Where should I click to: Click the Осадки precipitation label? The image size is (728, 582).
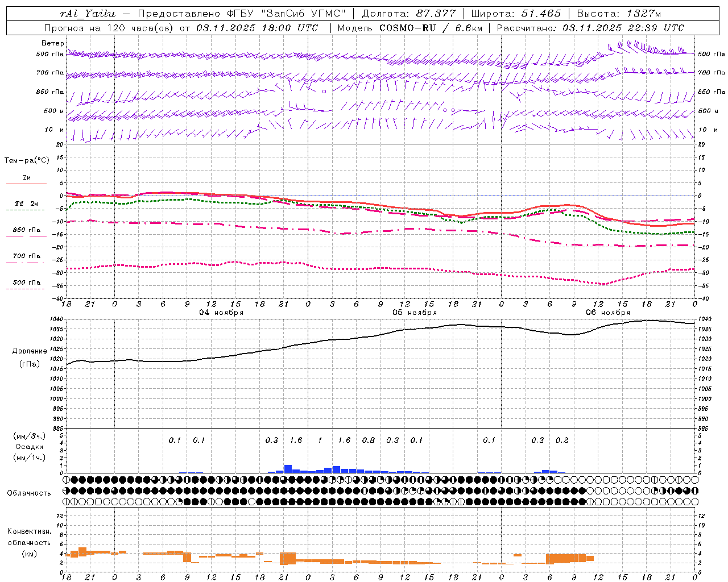[29, 447]
